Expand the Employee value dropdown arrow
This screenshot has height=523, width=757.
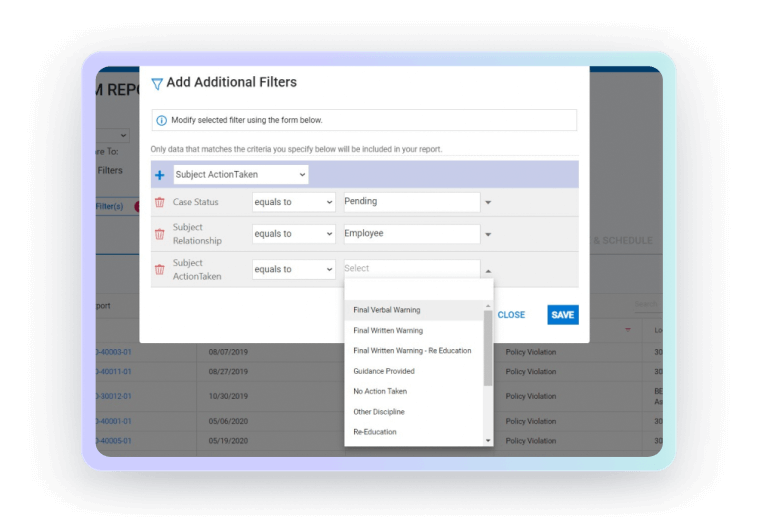(x=488, y=235)
